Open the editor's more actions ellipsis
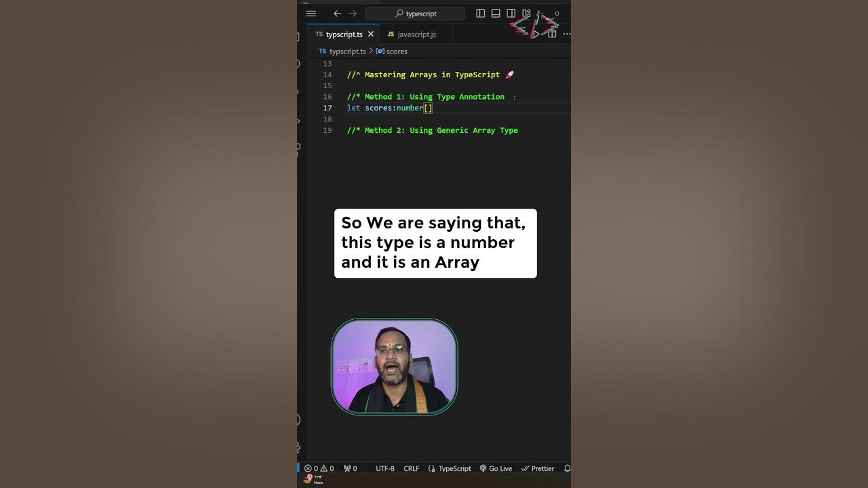This screenshot has height=488, width=868. 567,34
